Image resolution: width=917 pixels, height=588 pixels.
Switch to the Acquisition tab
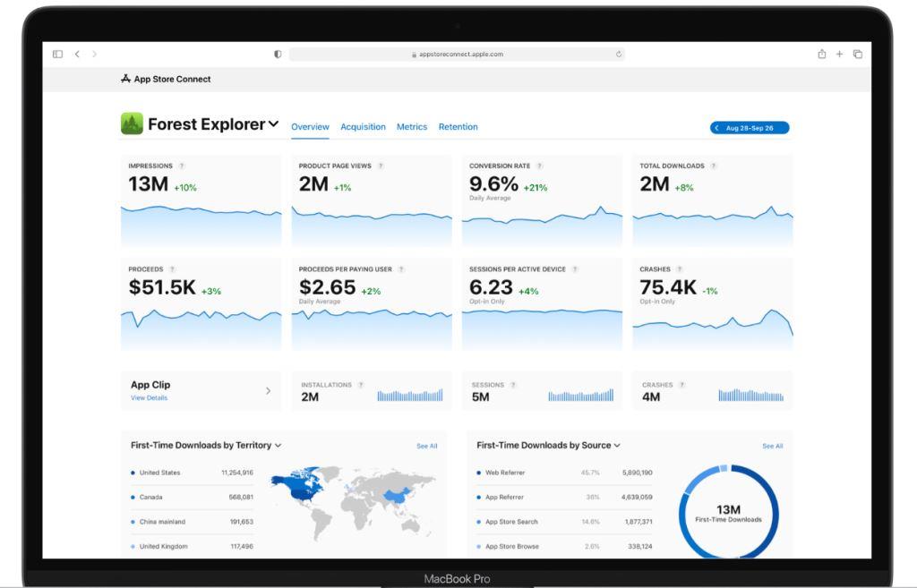click(363, 127)
